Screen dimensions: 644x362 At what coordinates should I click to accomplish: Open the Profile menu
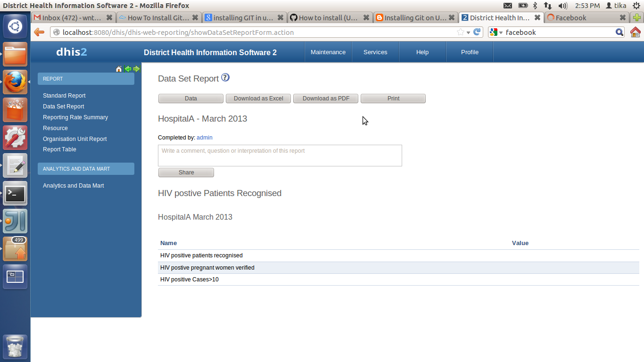(470, 52)
